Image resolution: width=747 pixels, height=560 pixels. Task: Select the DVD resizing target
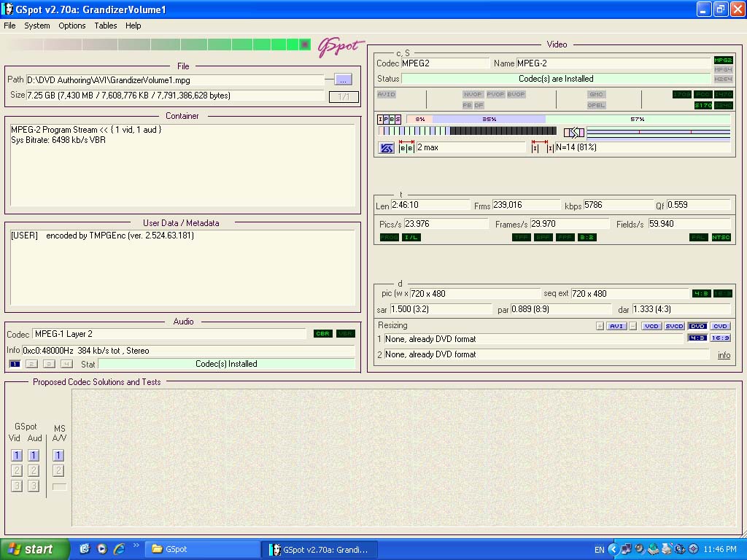coord(697,326)
